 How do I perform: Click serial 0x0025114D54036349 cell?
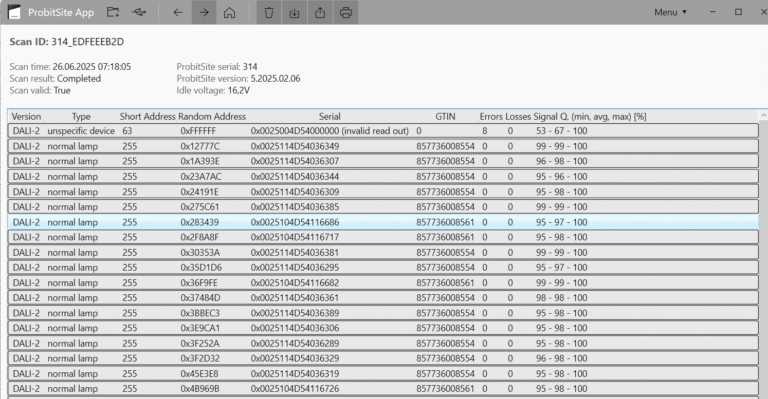coord(295,146)
